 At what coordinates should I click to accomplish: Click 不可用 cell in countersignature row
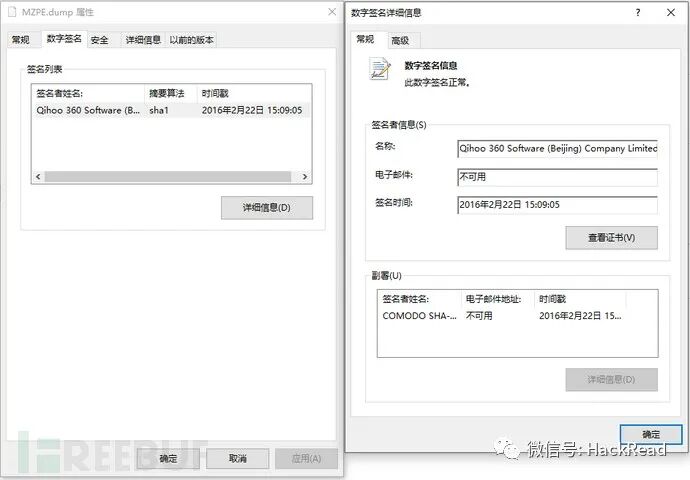[x=479, y=316]
